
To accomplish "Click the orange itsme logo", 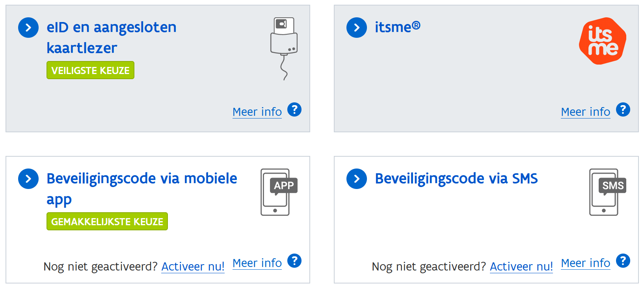I will pos(602,41).
